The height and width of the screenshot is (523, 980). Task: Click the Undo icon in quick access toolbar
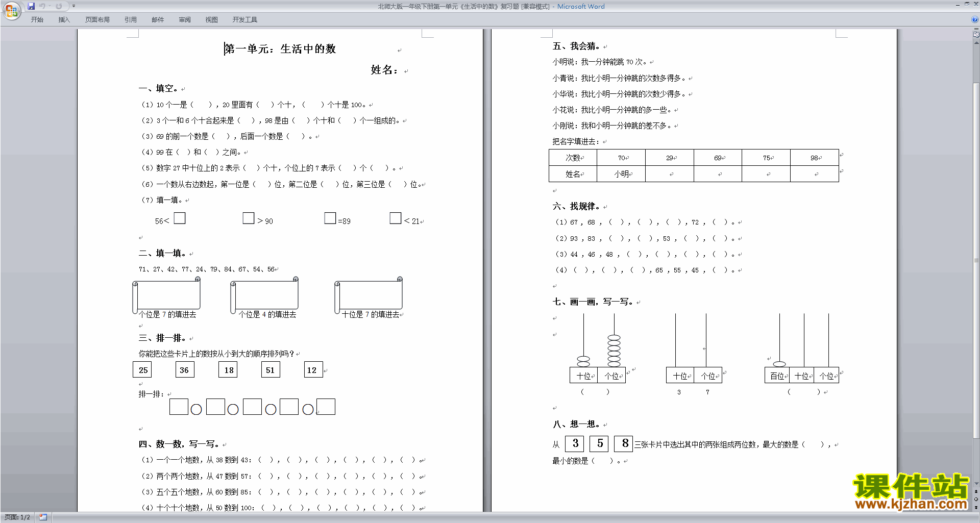point(42,6)
